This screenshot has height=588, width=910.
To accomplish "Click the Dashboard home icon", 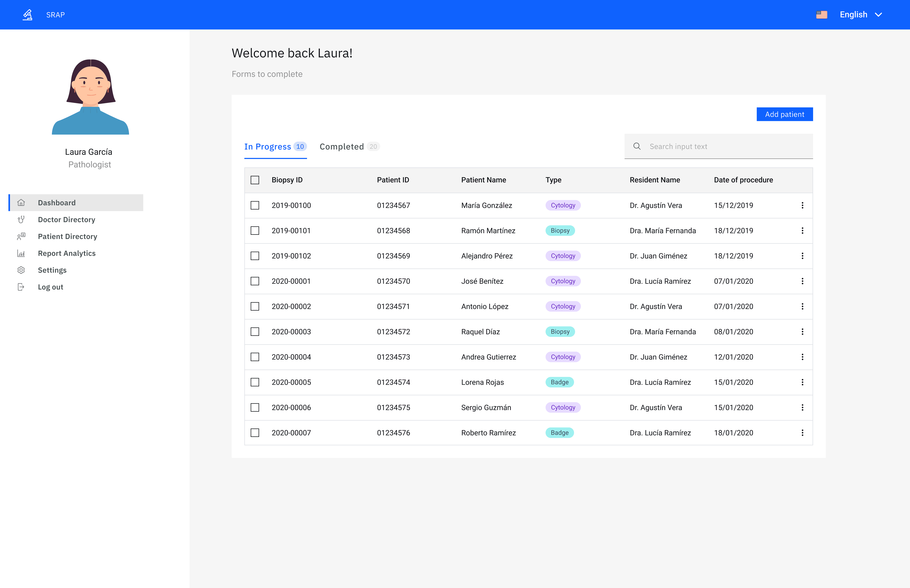I will [21, 203].
